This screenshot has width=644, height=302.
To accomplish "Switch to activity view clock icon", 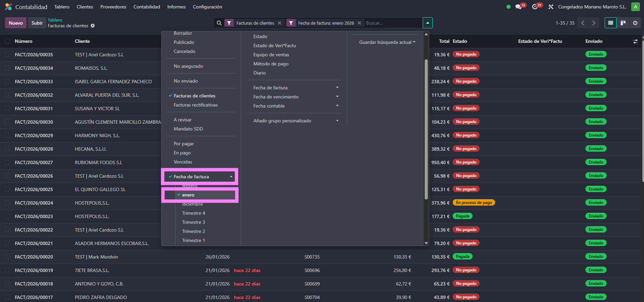I will (x=635, y=23).
